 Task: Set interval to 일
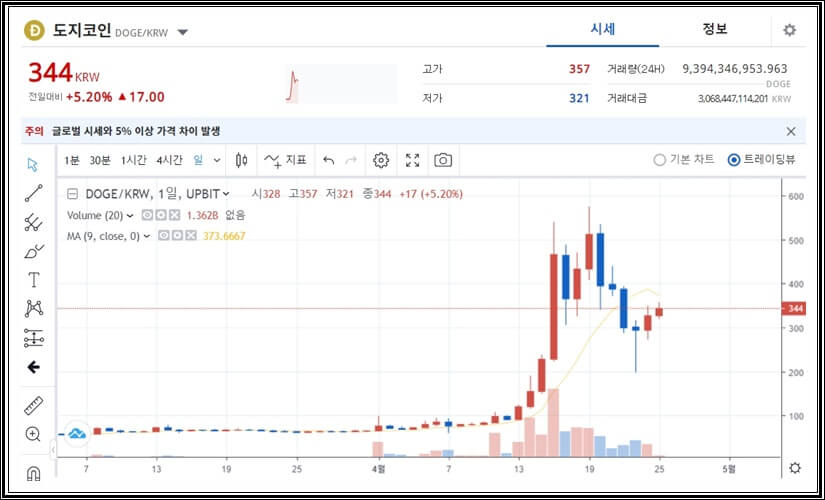pyautogui.click(x=198, y=160)
